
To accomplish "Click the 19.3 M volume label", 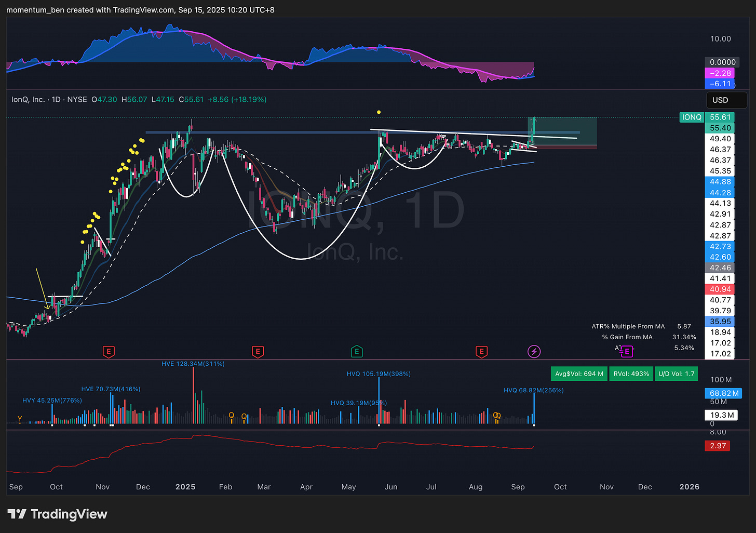I will coord(722,415).
